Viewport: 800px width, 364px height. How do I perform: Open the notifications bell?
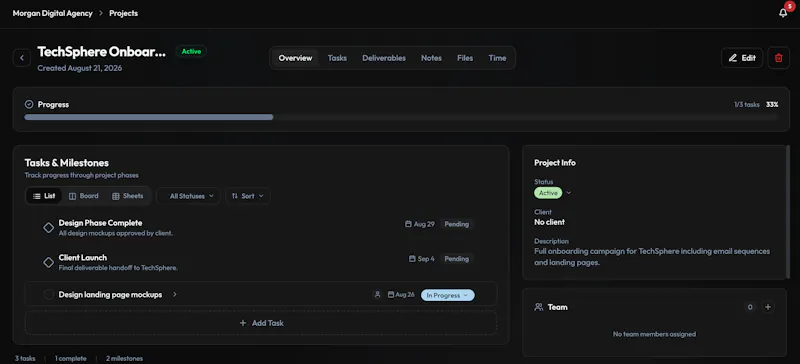[x=783, y=13]
